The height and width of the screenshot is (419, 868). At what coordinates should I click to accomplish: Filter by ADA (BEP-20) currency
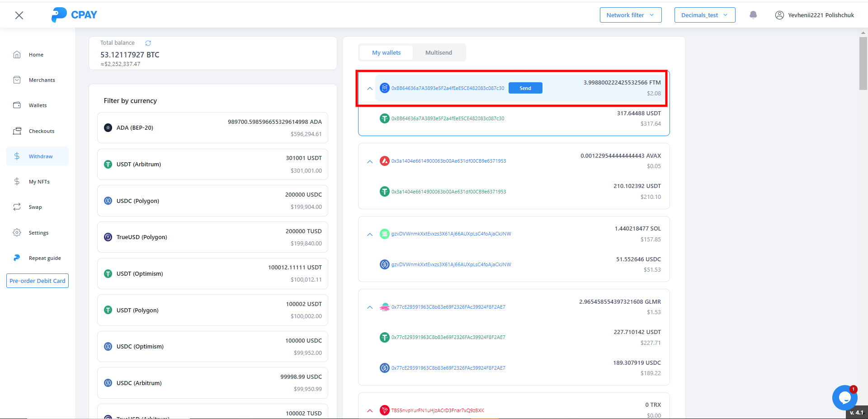tap(212, 128)
